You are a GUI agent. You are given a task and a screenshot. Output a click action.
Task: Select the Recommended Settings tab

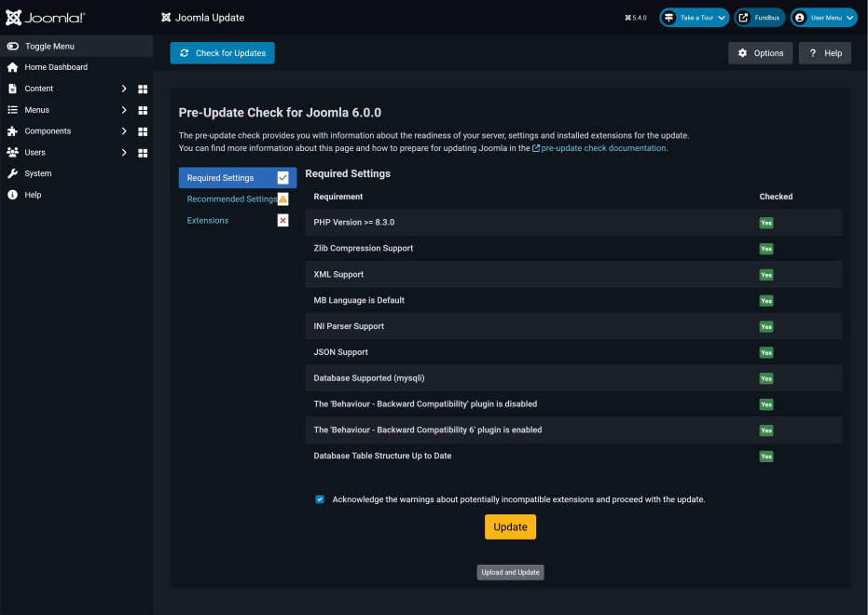pyautogui.click(x=230, y=199)
